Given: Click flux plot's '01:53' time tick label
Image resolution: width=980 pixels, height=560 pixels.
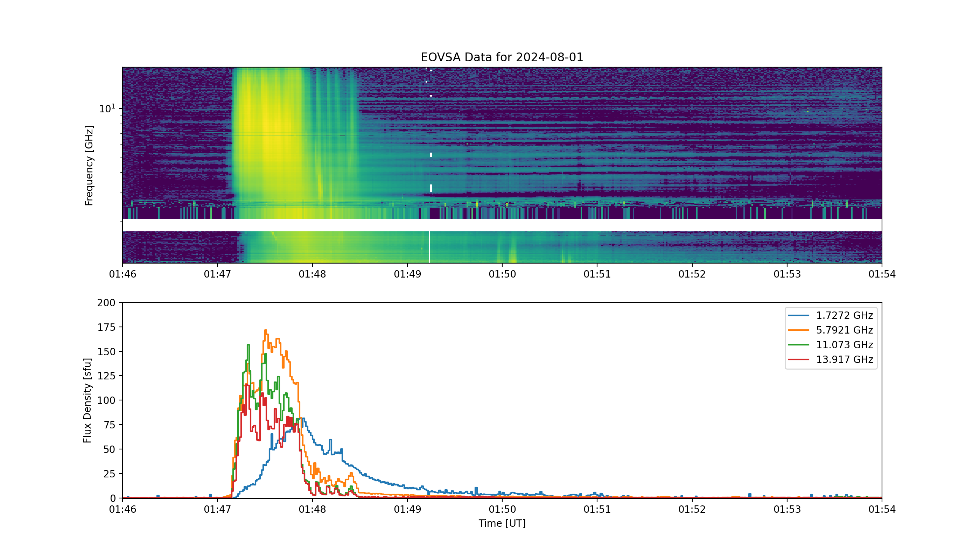Looking at the screenshot, I should [x=787, y=510].
